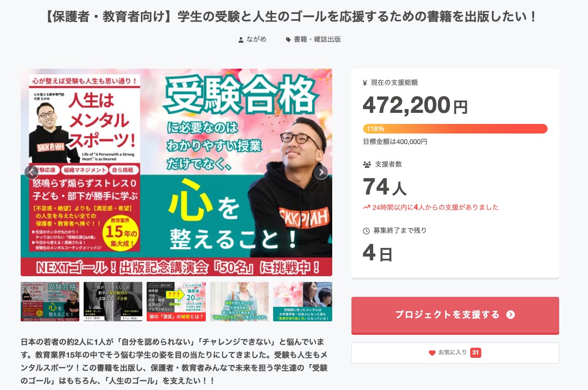Add project to お気に入り favorites
The height and width of the screenshot is (390, 588).
[x=455, y=353]
